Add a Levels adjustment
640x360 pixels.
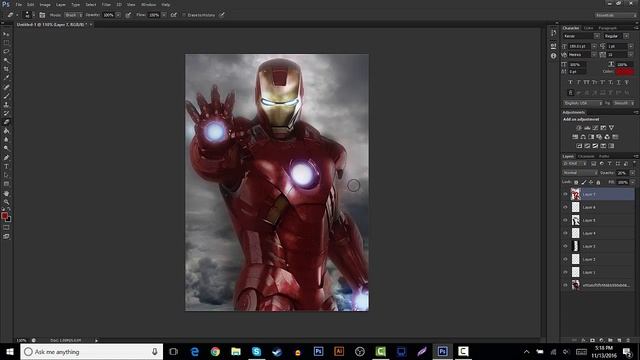(x=587, y=128)
